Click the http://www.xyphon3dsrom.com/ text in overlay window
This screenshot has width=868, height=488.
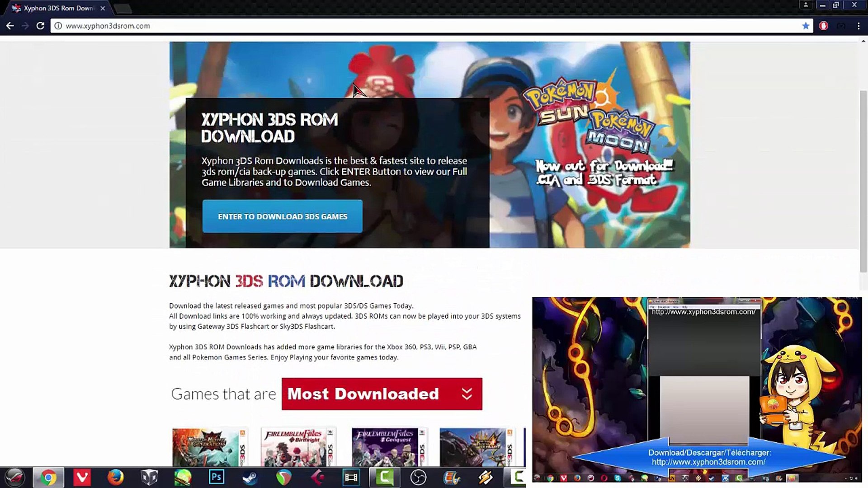point(703,312)
